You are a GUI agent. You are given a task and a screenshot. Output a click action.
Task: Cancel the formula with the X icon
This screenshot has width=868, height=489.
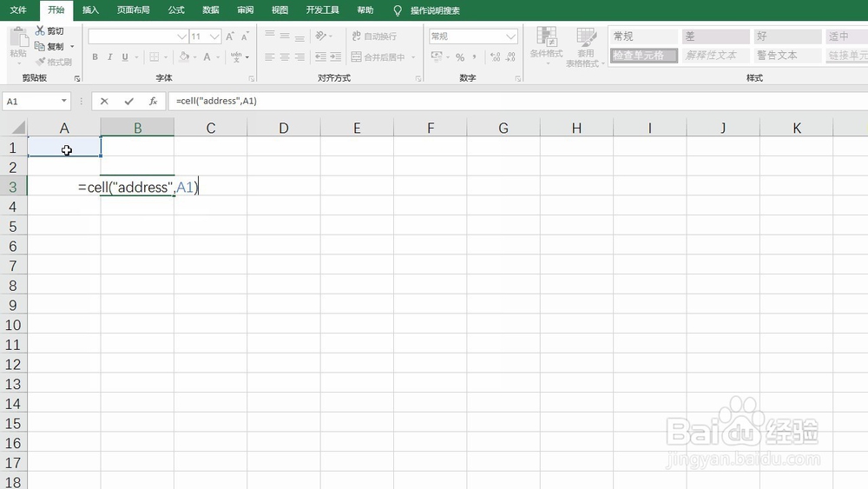[104, 101]
